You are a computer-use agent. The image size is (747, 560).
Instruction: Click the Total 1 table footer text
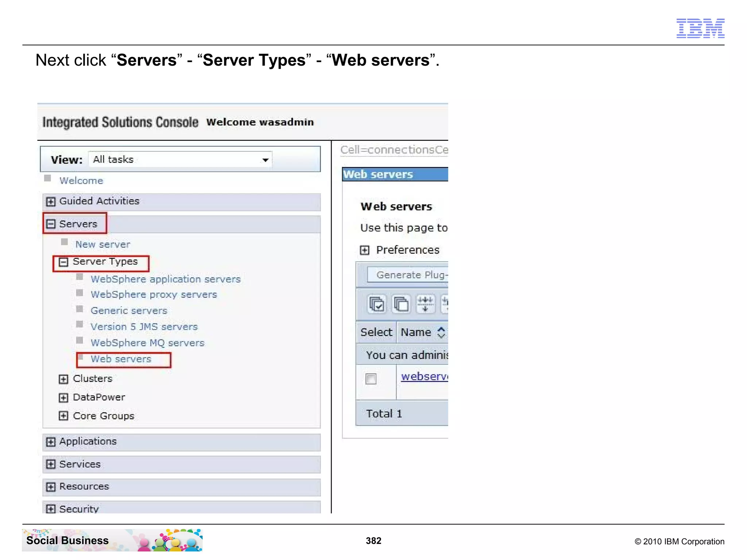(x=384, y=413)
